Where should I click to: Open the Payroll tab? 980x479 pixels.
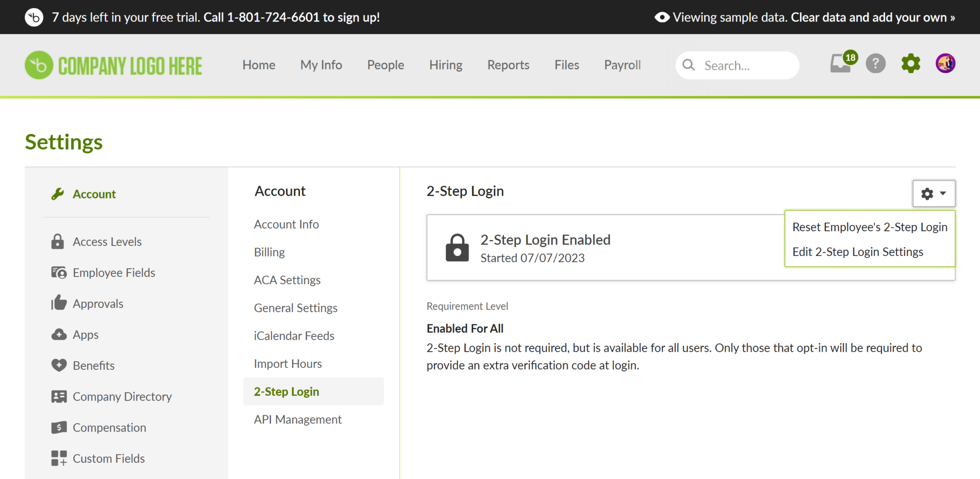click(x=622, y=65)
